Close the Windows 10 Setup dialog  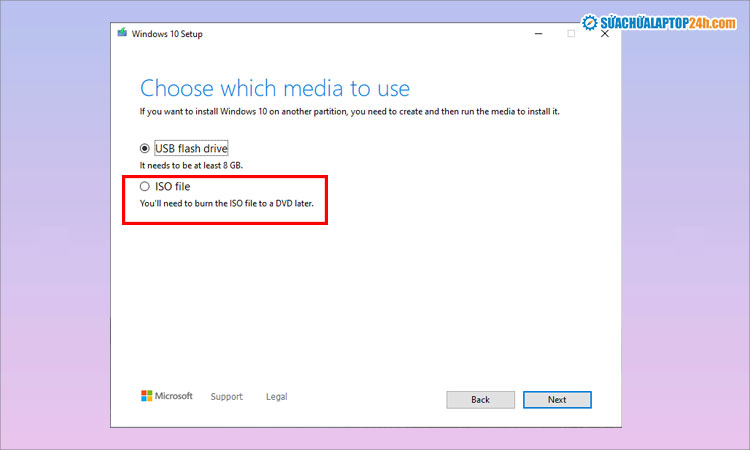[604, 33]
